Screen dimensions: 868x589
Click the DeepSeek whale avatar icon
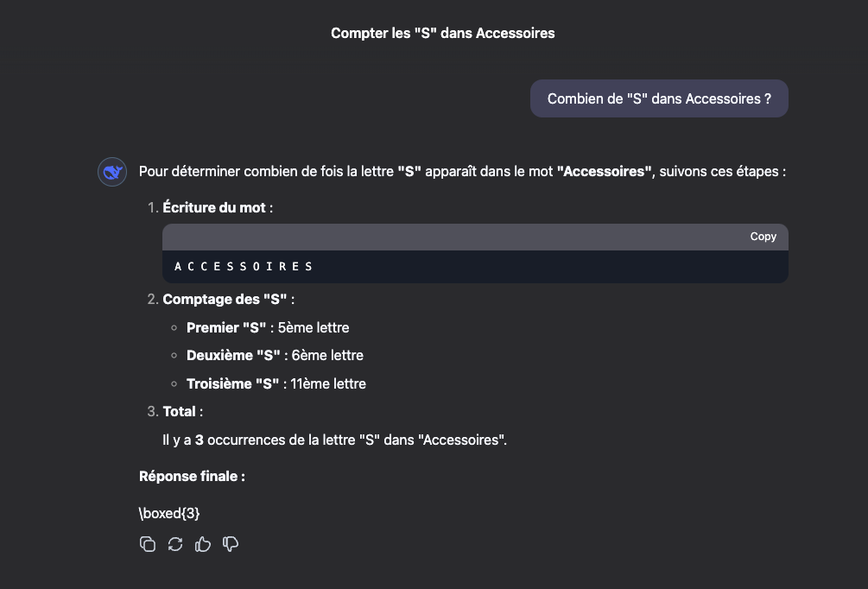[x=112, y=172]
